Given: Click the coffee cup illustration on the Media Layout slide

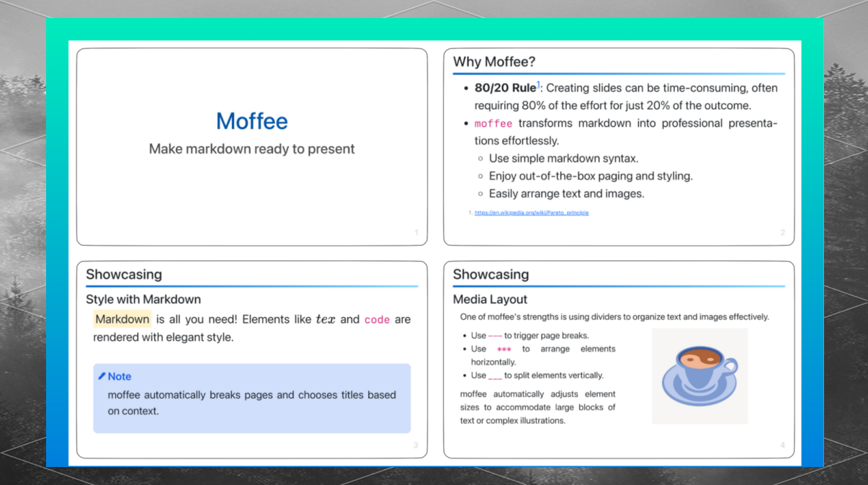Looking at the screenshot, I should [699, 375].
